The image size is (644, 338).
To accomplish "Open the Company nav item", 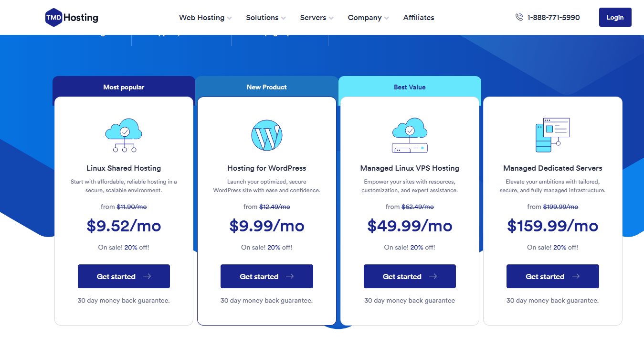I will 365,17.
